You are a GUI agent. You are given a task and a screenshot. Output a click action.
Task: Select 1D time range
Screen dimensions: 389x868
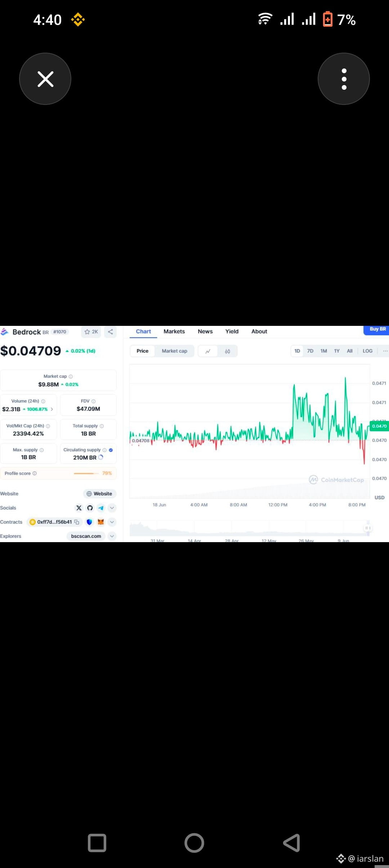pyautogui.click(x=297, y=351)
